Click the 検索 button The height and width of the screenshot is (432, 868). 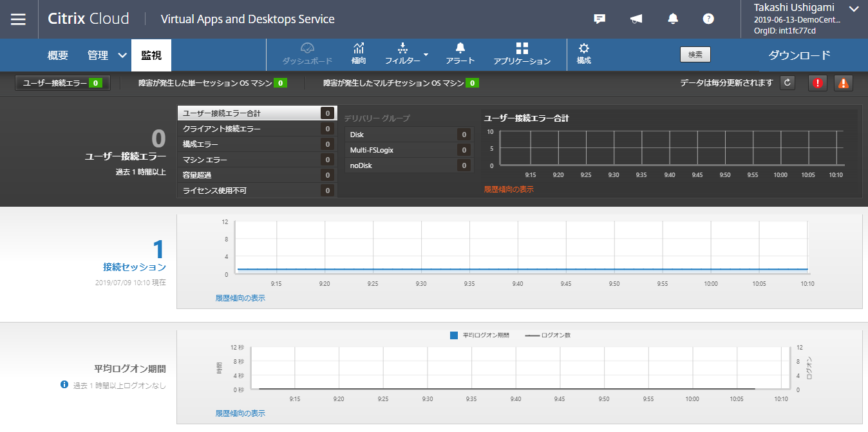(x=695, y=54)
